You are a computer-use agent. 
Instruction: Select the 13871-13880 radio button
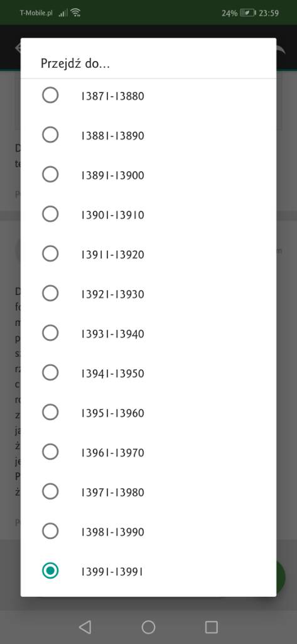click(x=50, y=96)
